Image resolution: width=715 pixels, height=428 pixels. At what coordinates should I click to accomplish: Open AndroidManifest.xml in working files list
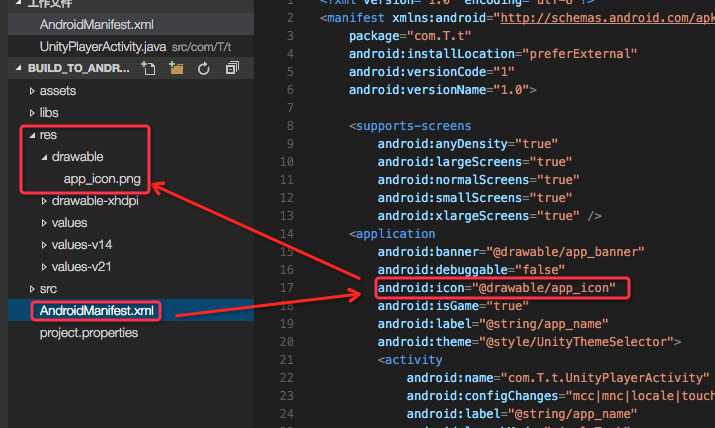(x=96, y=25)
